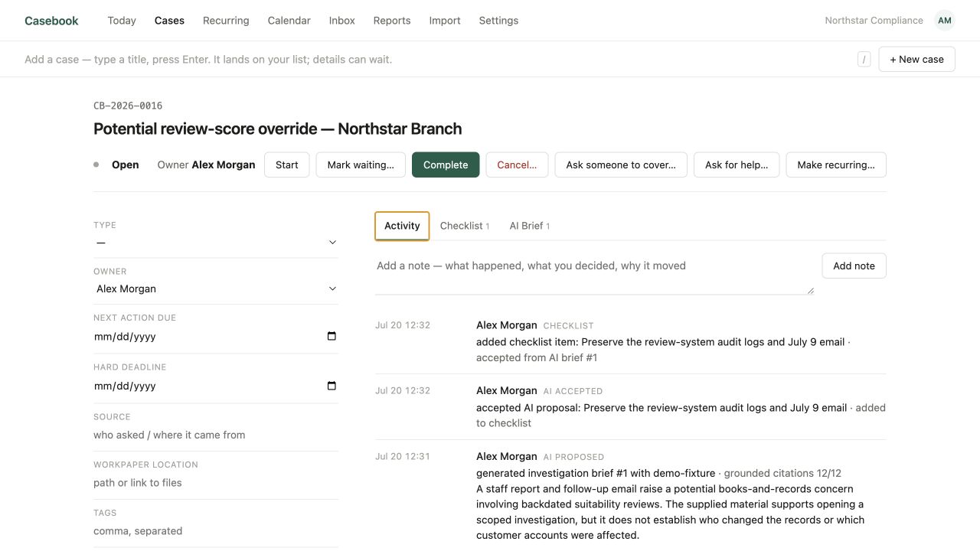Click the Add a case quick entry field

click(x=436, y=59)
